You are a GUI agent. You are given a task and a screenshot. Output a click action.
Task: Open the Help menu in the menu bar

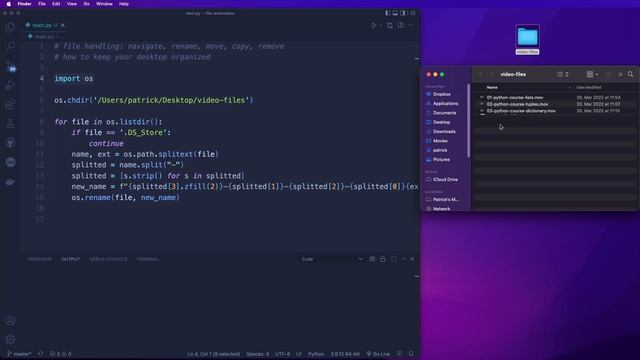[124, 4]
